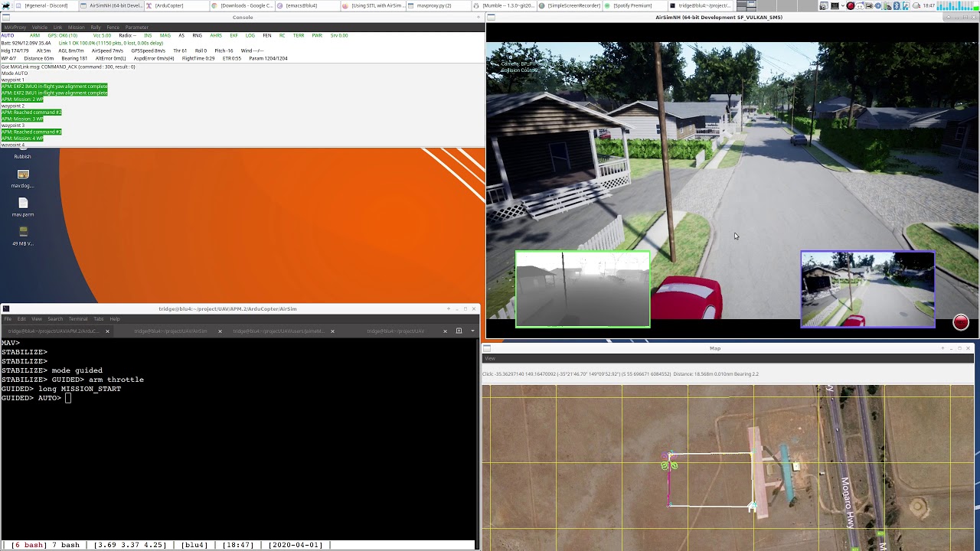Open the terminal File menu
This screenshot has height=551, width=980.
[x=8, y=319]
